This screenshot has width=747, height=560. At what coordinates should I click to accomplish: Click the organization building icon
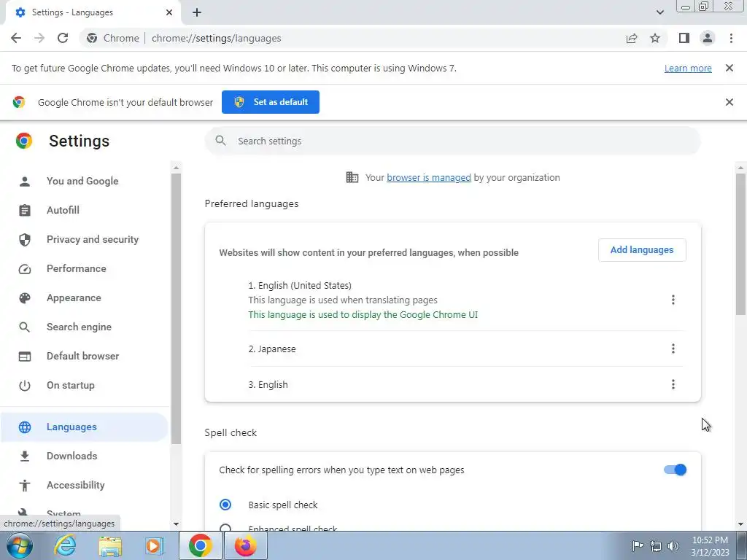pyautogui.click(x=352, y=178)
